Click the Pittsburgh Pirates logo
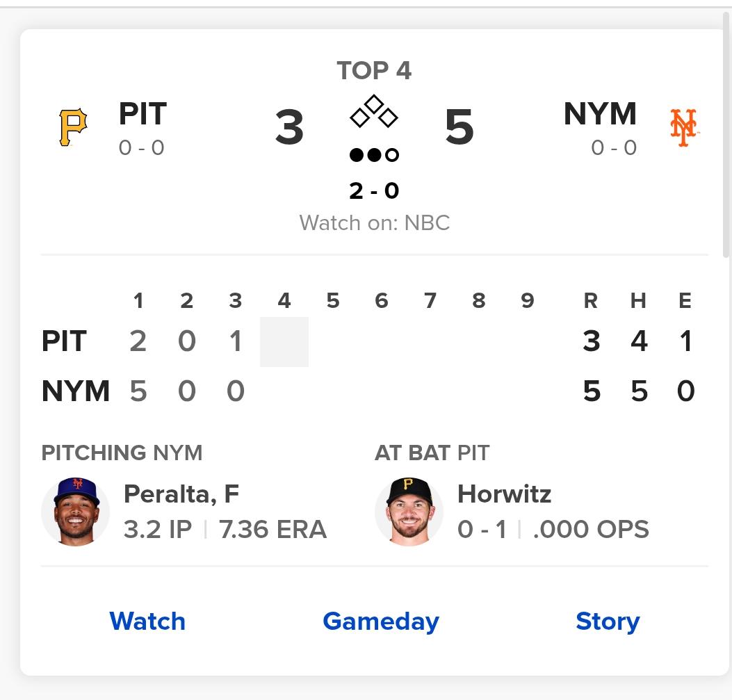The image size is (732, 700). pos(73,128)
